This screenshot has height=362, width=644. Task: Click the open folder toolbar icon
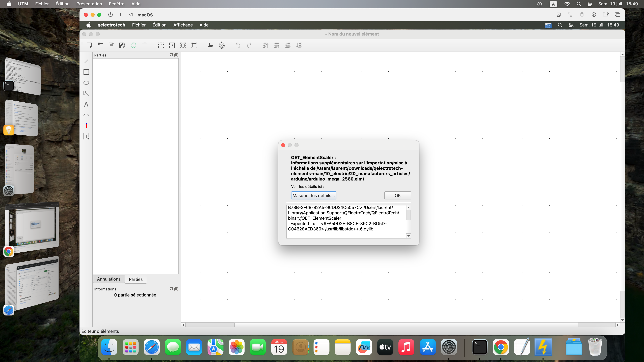pyautogui.click(x=100, y=45)
